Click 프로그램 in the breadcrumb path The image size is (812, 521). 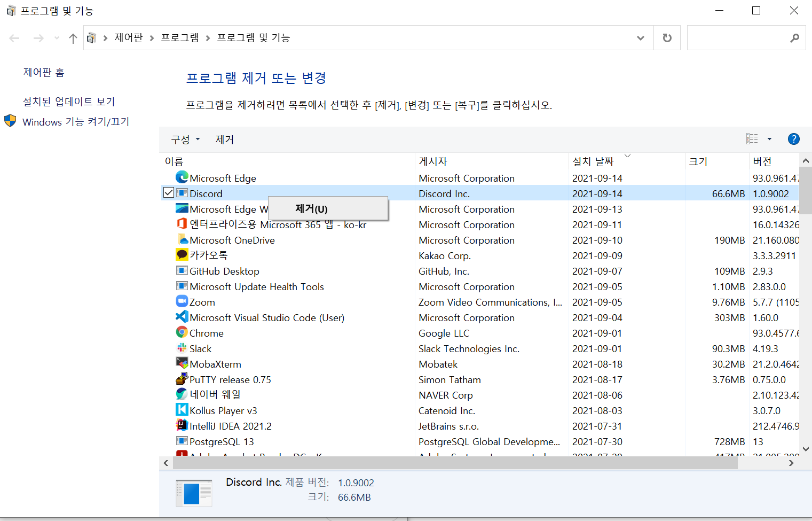click(x=180, y=38)
